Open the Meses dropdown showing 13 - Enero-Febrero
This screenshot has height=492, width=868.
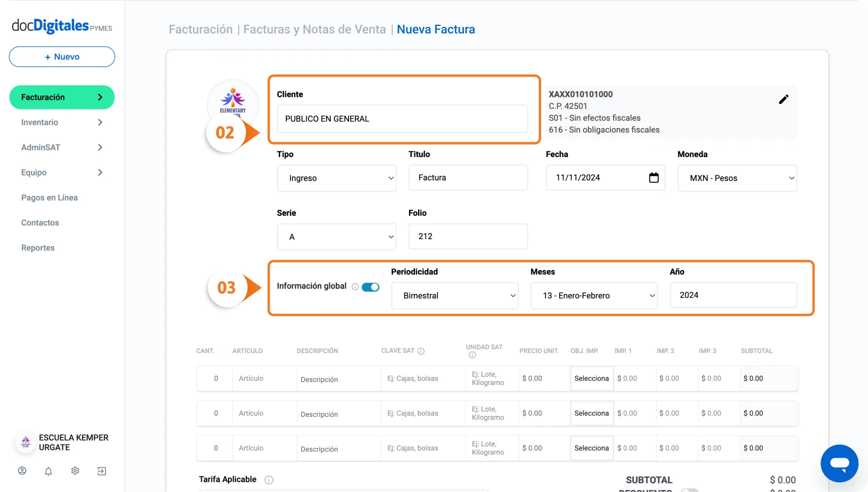point(594,295)
